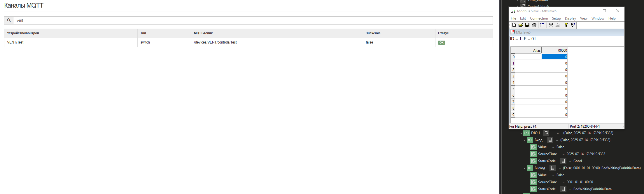Open the Connection menu
Image resolution: width=644 pixels, height=194 pixels.
539,18
